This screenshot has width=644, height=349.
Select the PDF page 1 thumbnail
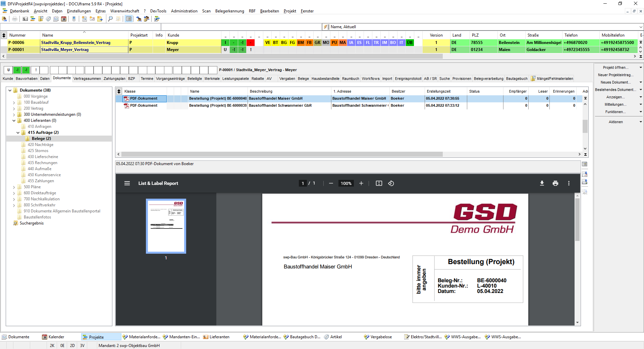coord(166,226)
